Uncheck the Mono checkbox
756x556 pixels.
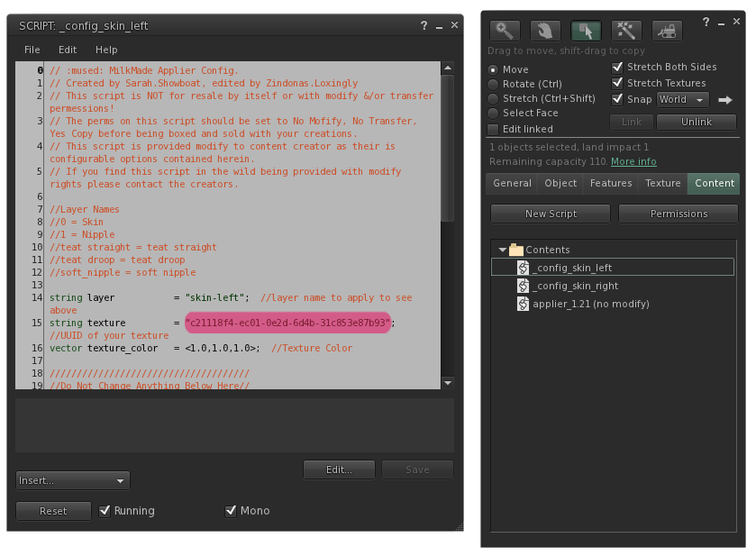[231, 511]
